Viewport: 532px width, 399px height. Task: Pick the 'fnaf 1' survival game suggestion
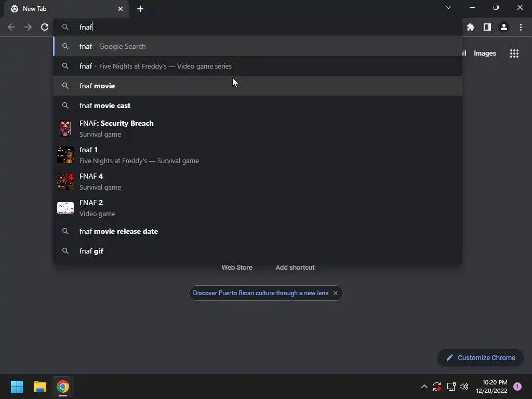pyautogui.click(x=258, y=155)
